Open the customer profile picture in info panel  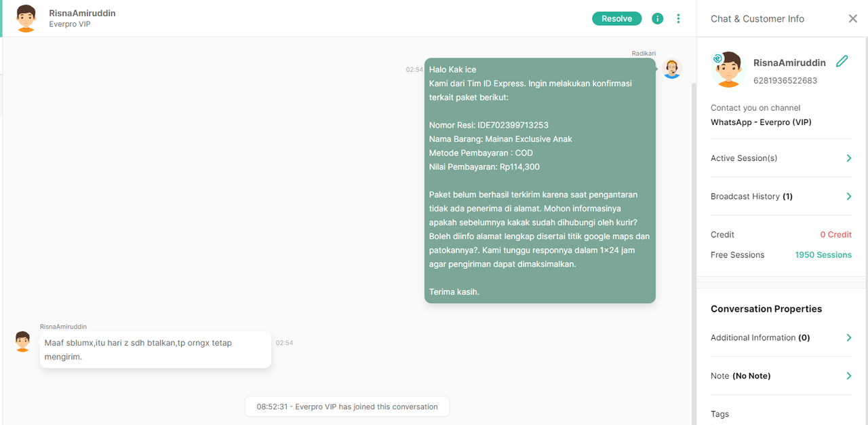pos(728,69)
